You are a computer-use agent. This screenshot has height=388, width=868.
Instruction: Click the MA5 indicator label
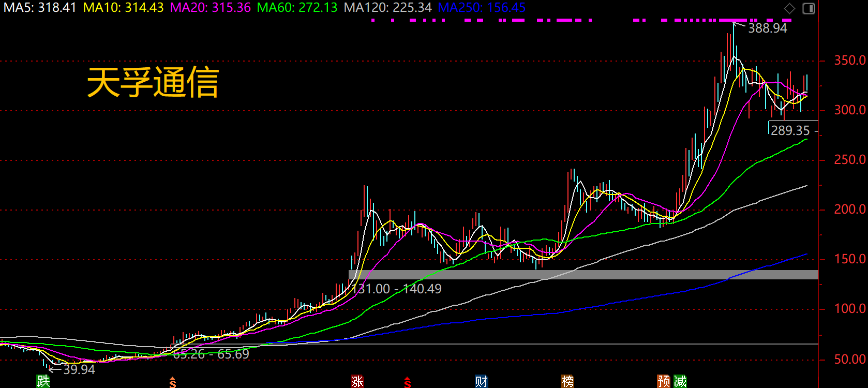point(40,8)
